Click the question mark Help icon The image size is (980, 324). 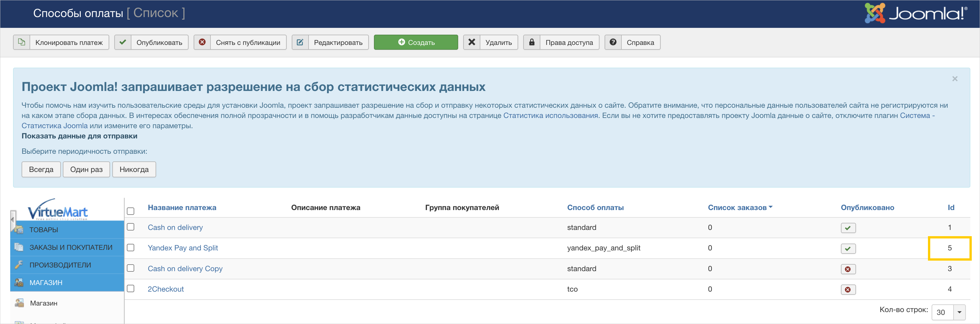(613, 42)
